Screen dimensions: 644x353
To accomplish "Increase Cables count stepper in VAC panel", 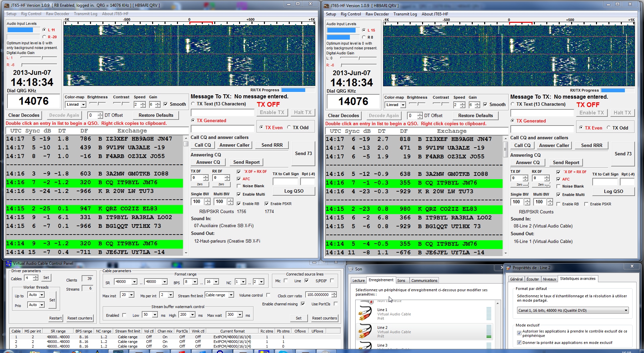I will point(35,276).
